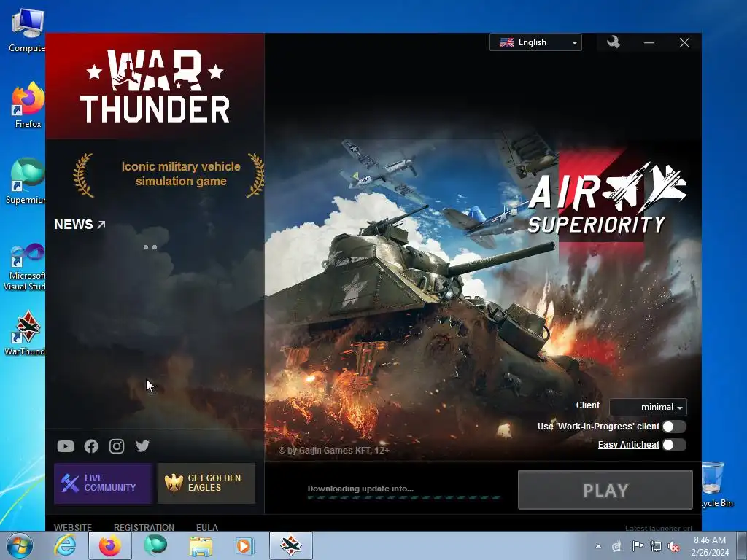Viewport: 747px width, 560px height.
Task: Select Microsoft Visual Studio desktop shortcut
Action: (x=24, y=267)
